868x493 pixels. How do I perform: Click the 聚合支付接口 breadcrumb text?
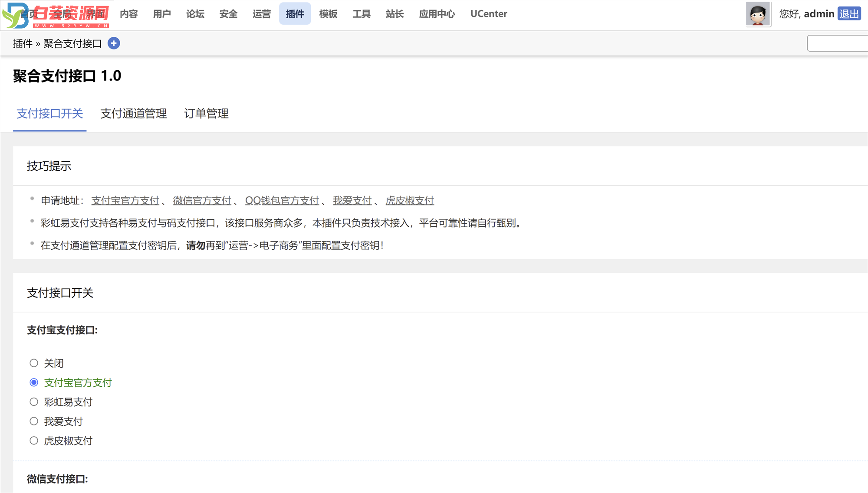pos(72,43)
